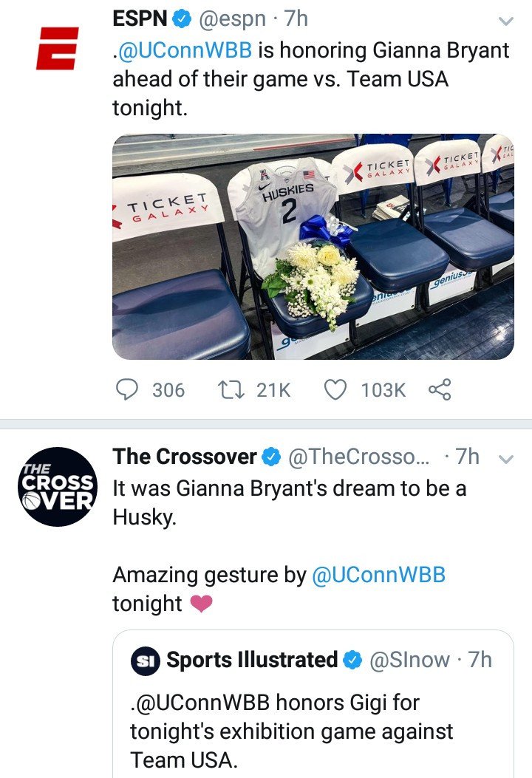532x778 pixels.
Task: Tap the reply bubble icon on ESPN tweet
Action: coord(126,389)
